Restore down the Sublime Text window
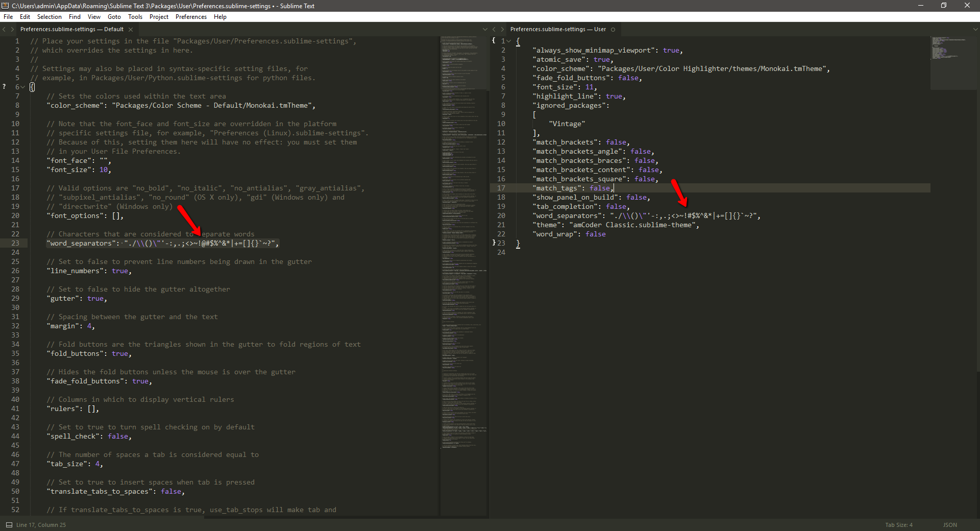The image size is (980, 531). coord(944,6)
